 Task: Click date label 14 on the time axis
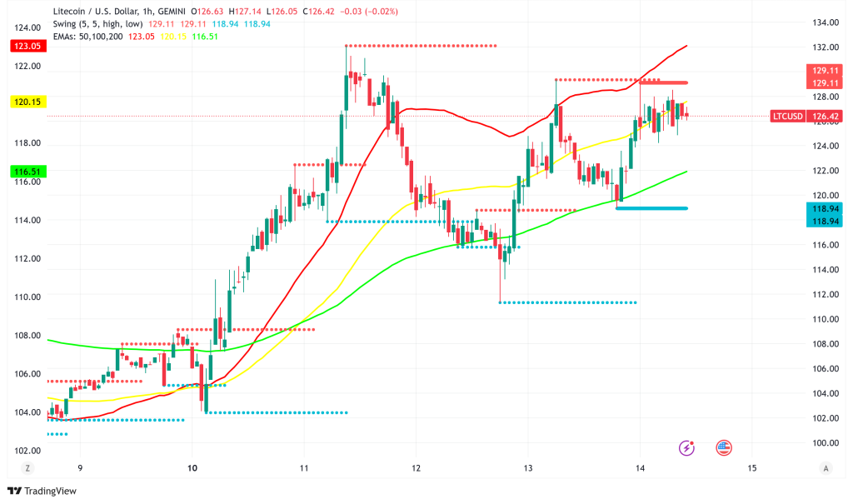tap(640, 469)
